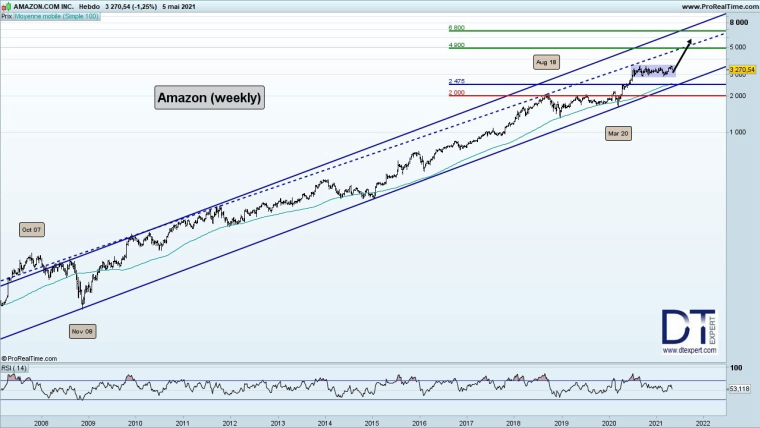The height and width of the screenshot is (428, 760).
Task: Click the 2022 year on time axis
Action: click(703, 423)
